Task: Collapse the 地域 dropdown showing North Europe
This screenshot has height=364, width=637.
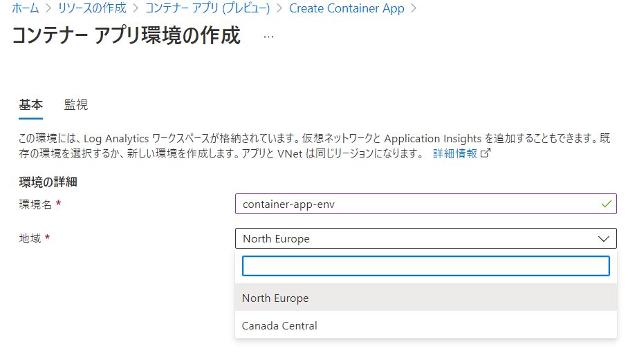Action: [x=426, y=238]
